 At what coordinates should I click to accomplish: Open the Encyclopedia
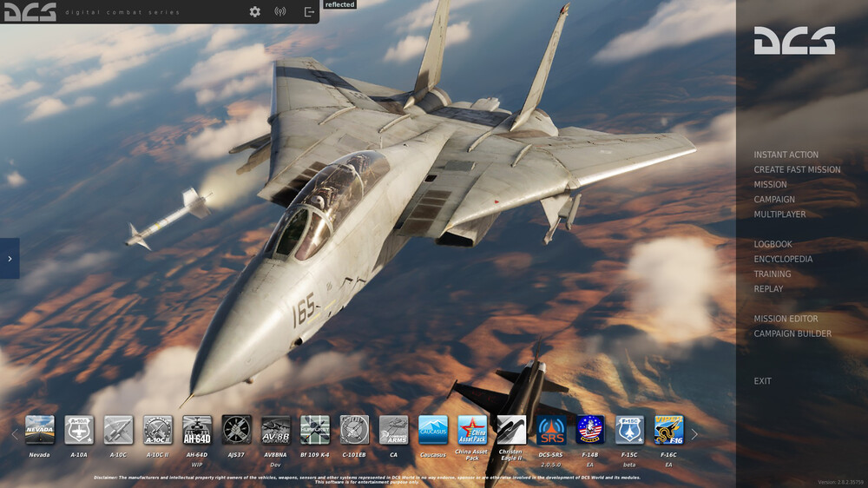[x=783, y=260]
